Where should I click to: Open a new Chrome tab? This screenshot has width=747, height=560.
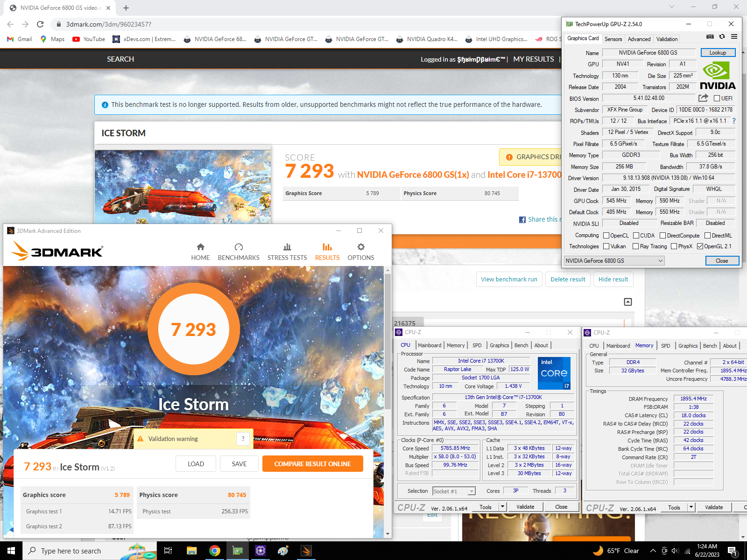pyautogui.click(x=126, y=8)
